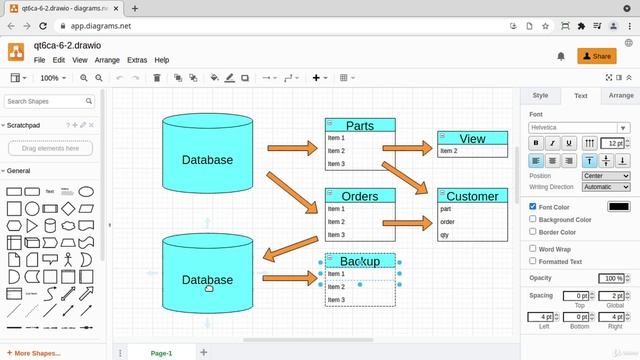Click the globe language icon
Screen dimensions: 640x360
point(629,43)
